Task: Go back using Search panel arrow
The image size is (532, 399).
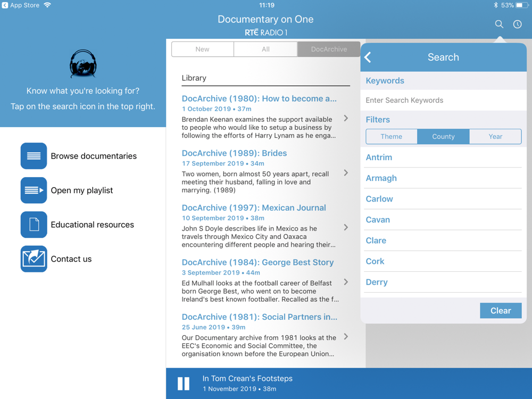Action: 368,57
